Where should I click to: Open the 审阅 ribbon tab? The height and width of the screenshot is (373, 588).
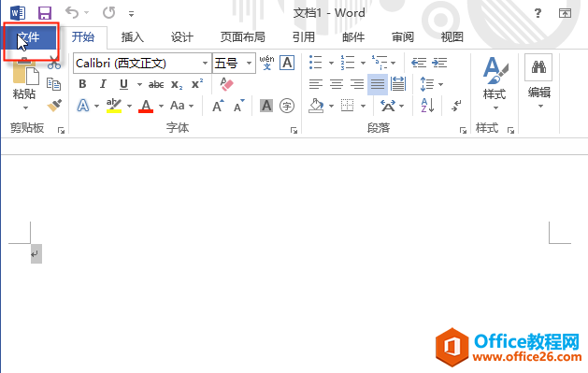click(402, 37)
